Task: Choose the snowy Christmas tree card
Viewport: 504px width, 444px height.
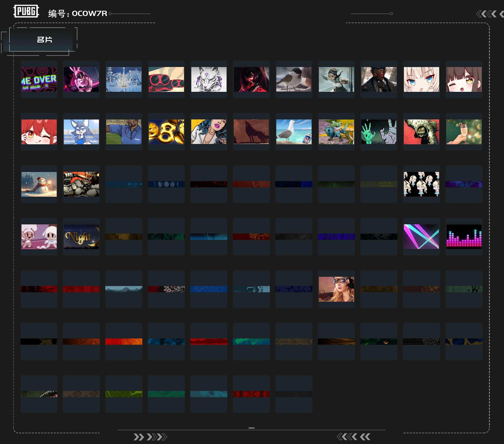Action: pos(124,79)
